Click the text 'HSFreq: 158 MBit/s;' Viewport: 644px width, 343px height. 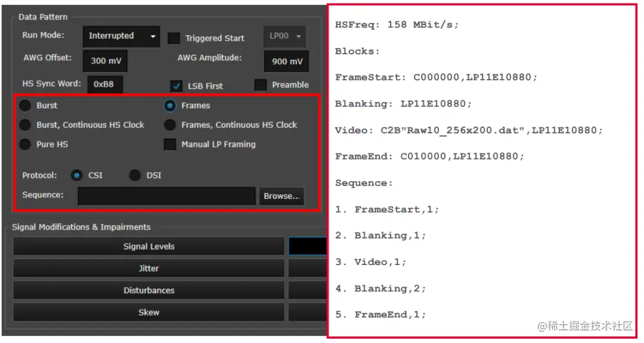[x=397, y=25]
